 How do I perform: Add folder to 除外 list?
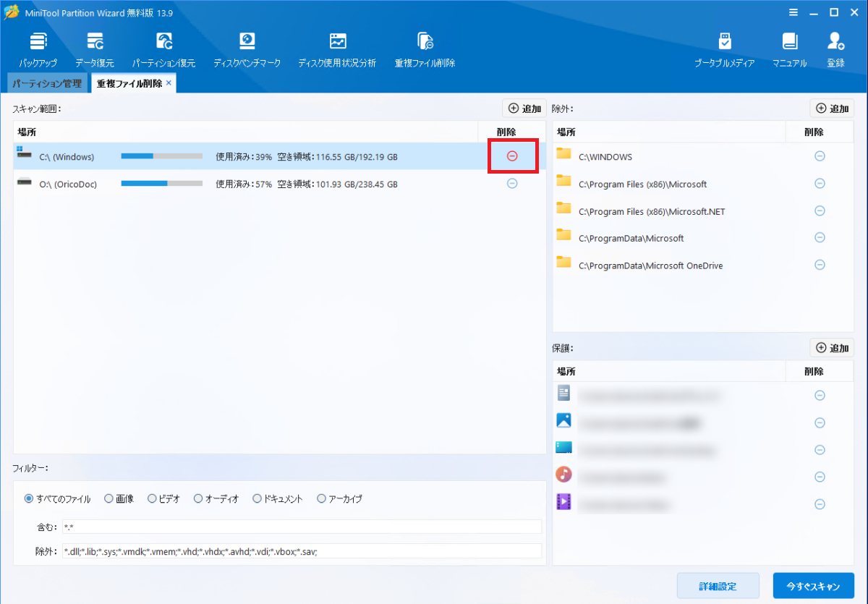click(832, 109)
